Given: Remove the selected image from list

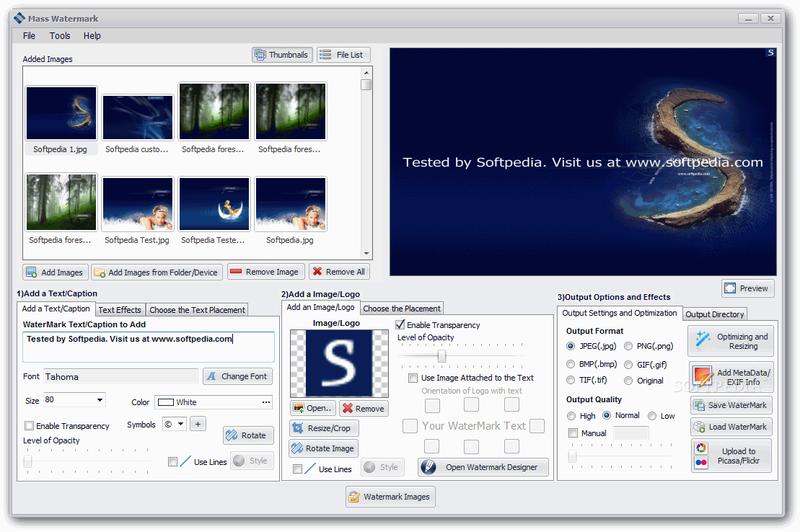Looking at the screenshot, I should pyautogui.click(x=265, y=272).
